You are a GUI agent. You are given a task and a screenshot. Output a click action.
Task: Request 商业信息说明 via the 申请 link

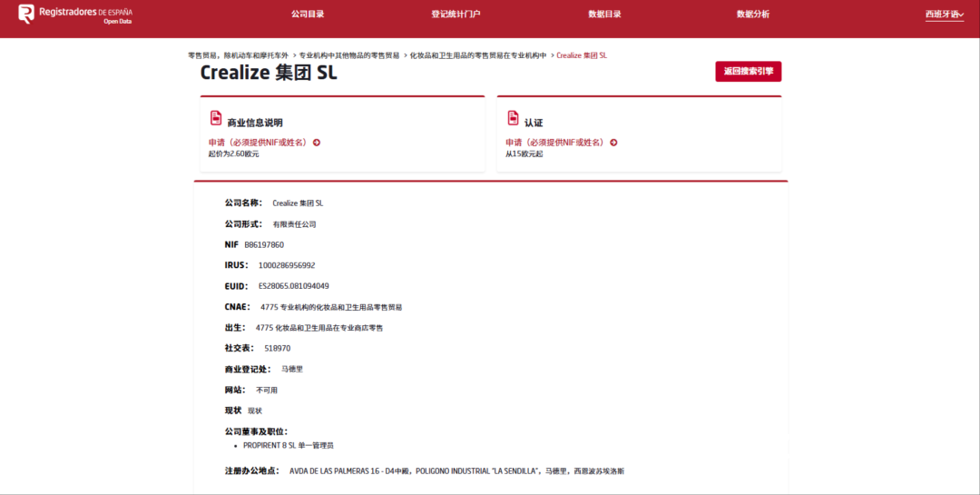pos(258,143)
